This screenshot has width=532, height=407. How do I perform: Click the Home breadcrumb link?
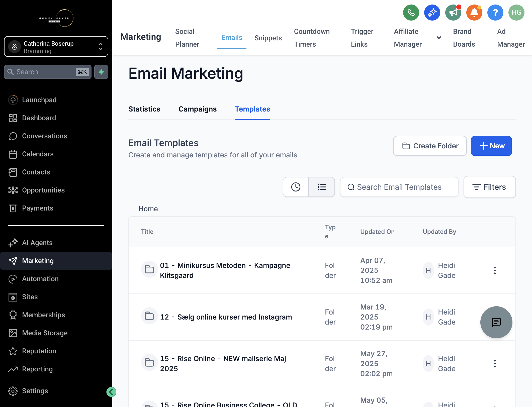(148, 209)
